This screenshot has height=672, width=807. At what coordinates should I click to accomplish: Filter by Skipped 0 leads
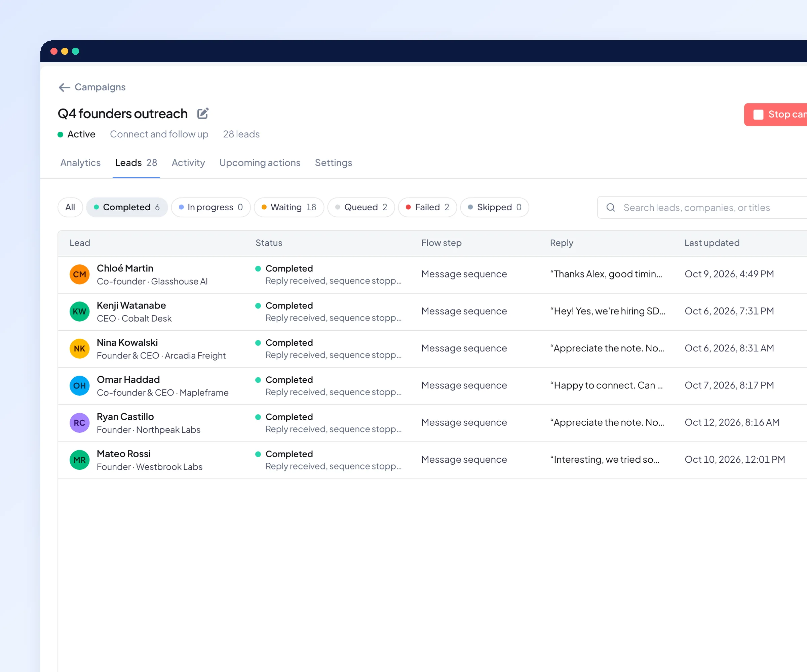(x=495, y=207)
